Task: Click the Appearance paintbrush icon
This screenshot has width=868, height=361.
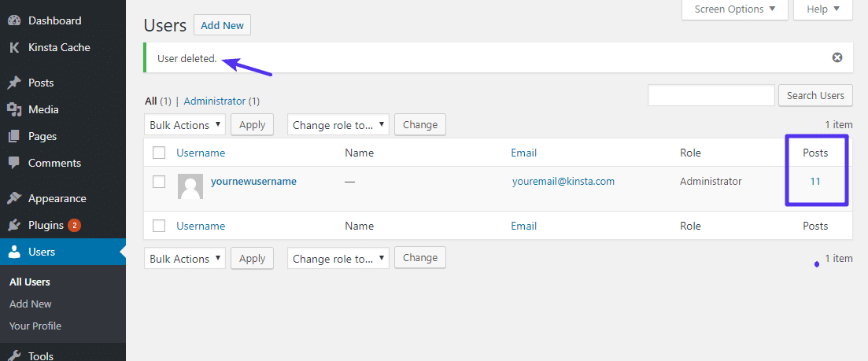Action: pos(14,198)
